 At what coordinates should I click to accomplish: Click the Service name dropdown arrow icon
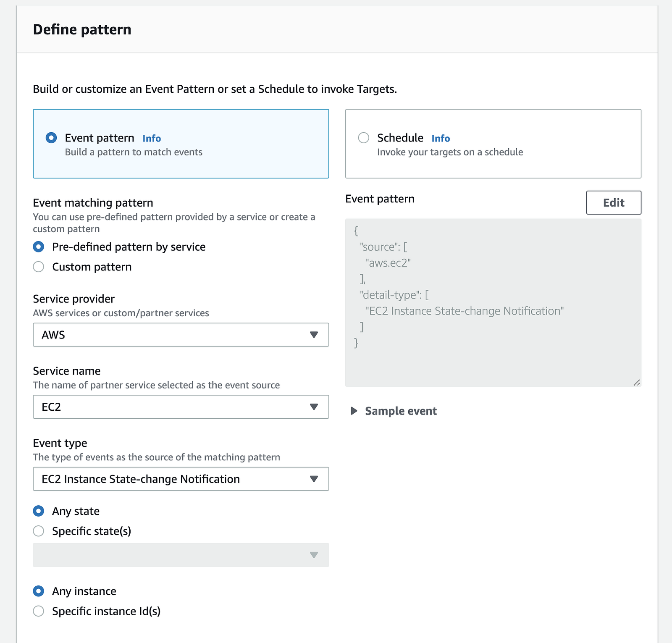pos(314,407)
